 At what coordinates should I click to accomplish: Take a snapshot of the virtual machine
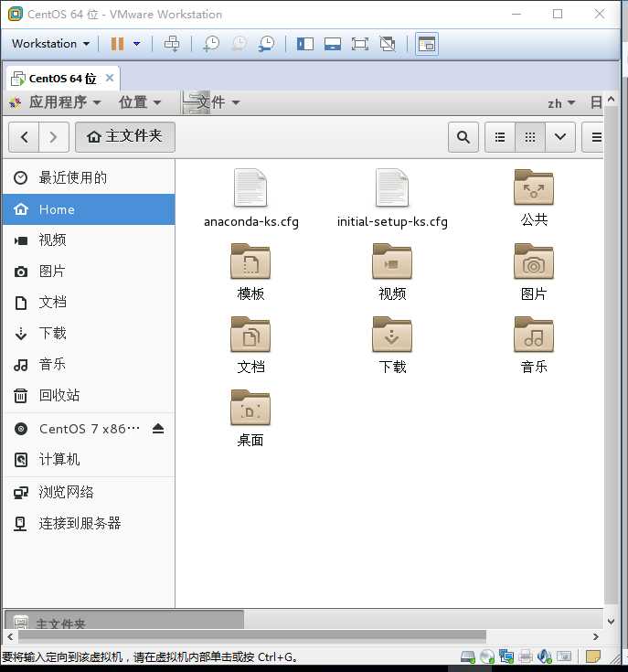(x=211, y=44)
